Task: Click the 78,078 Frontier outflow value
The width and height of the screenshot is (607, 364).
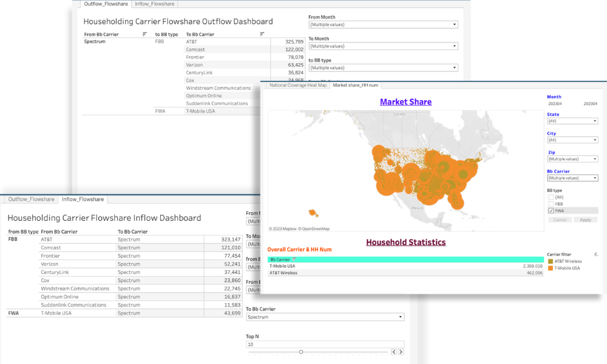Action: pos(296,57)
